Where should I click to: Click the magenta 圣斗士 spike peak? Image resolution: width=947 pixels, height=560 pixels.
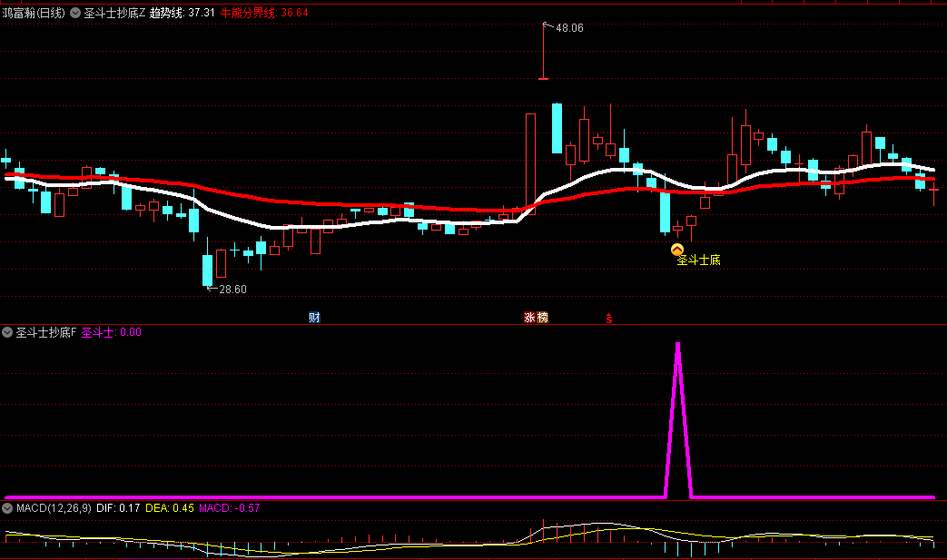[x=677, y=345]
